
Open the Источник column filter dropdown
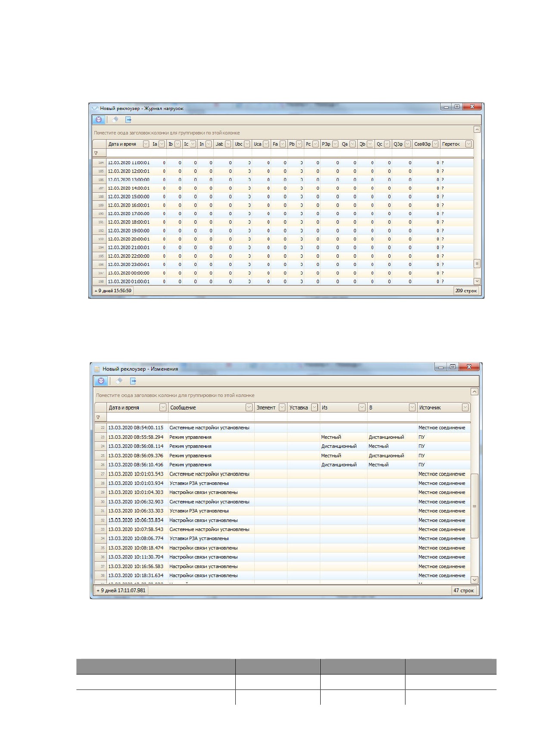click(465, 407)
